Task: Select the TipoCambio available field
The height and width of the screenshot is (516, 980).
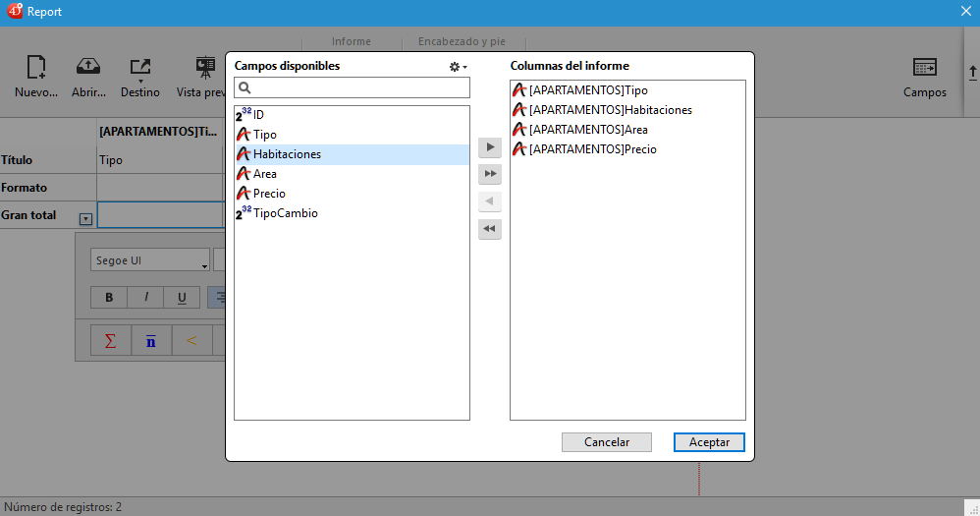Action: pyautogui.click(x=285, y=213)
